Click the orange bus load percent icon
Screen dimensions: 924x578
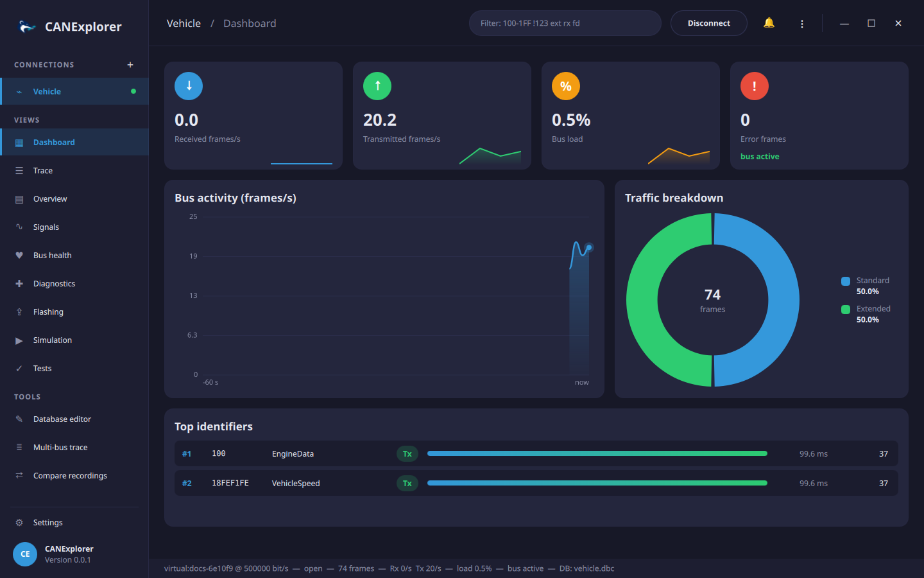click(566, 86)
